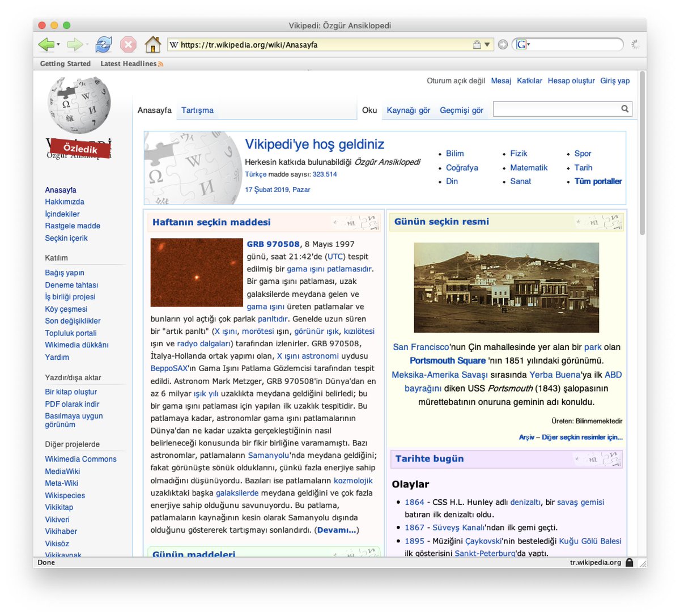Click the Samanyolu link
680x616 pixels.
[x=269, y=455]
